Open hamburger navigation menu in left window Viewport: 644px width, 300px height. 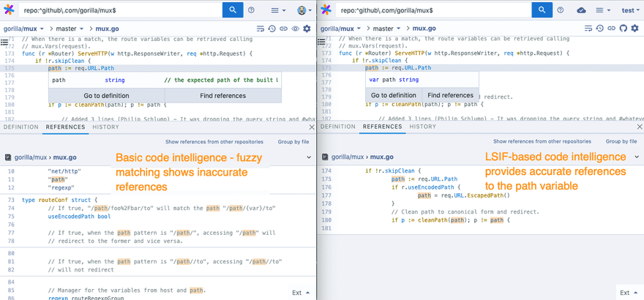(x=279, y=10)
